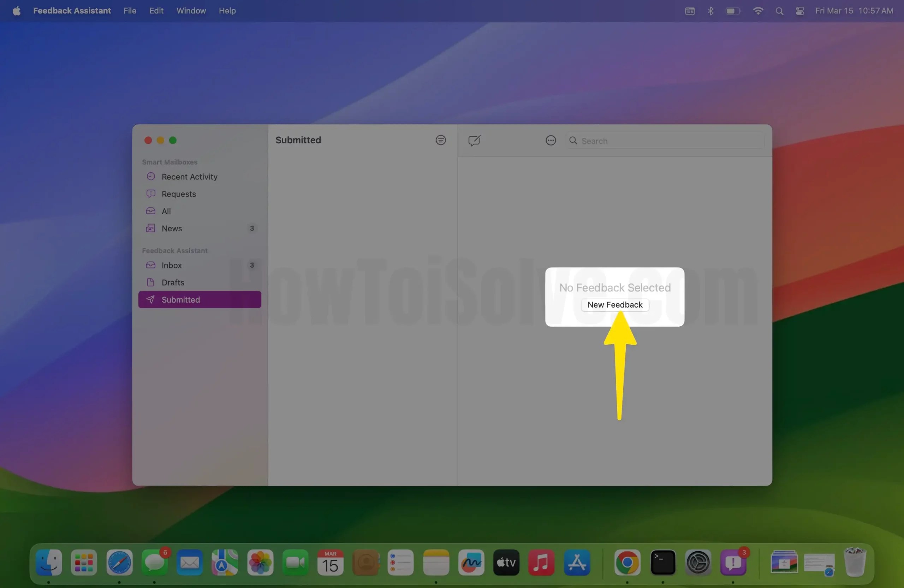Open Spotlight search in the menu bar
Screen dimensions: 904x588
[x=779, y=11]
